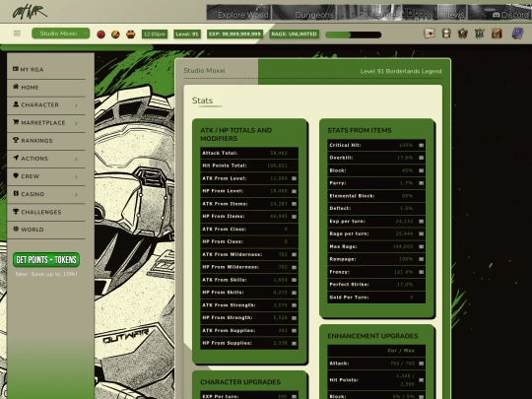Click the Level: 91 badge
Screen dimensions: 532x399
point(187,33)
